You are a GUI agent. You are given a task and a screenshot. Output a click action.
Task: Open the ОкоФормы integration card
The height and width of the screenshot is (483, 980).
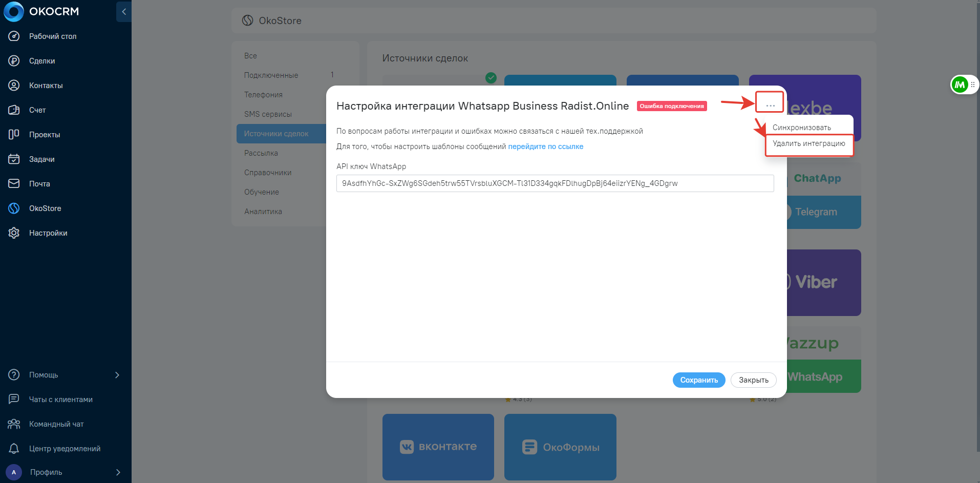click(x=560, y=447)
